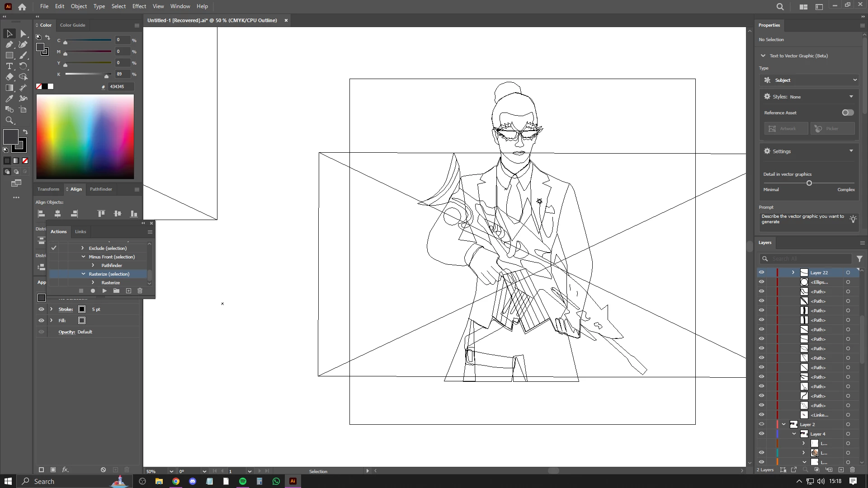Open the Effect menu
The width and height of the screenshot is (868, 488).
[139, 6]
